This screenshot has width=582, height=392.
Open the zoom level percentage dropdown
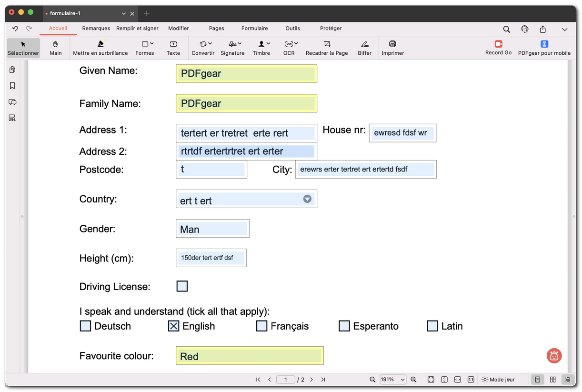(392, 379)
